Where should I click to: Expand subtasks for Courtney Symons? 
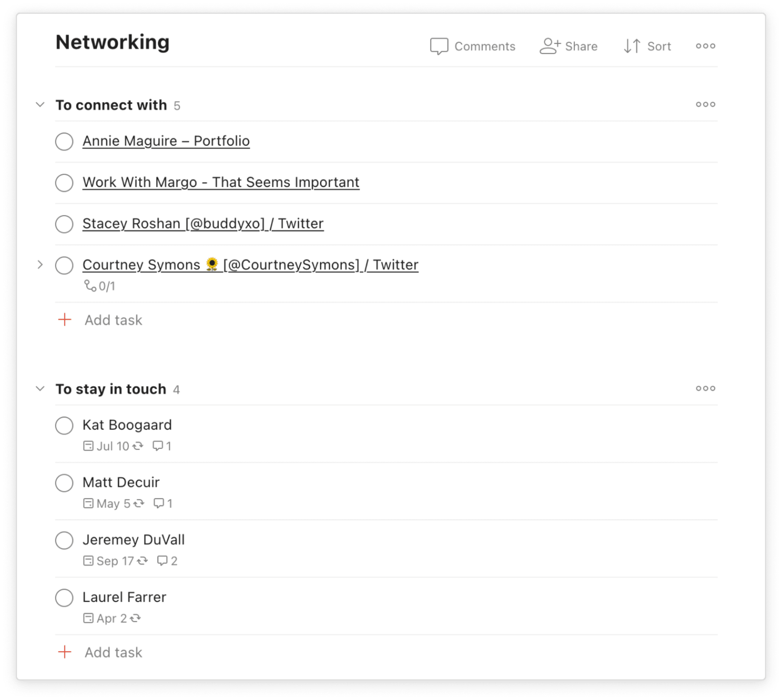[x=43, y=264]
